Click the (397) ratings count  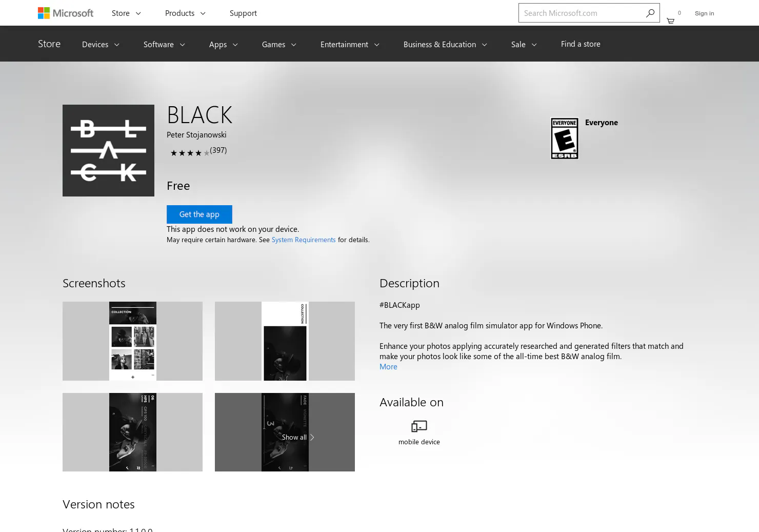click(x=218, y=150)
